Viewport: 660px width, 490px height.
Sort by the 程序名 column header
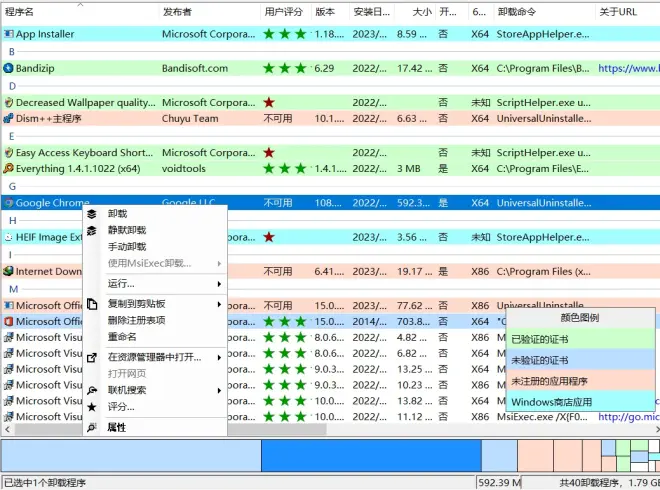(80, 12)
